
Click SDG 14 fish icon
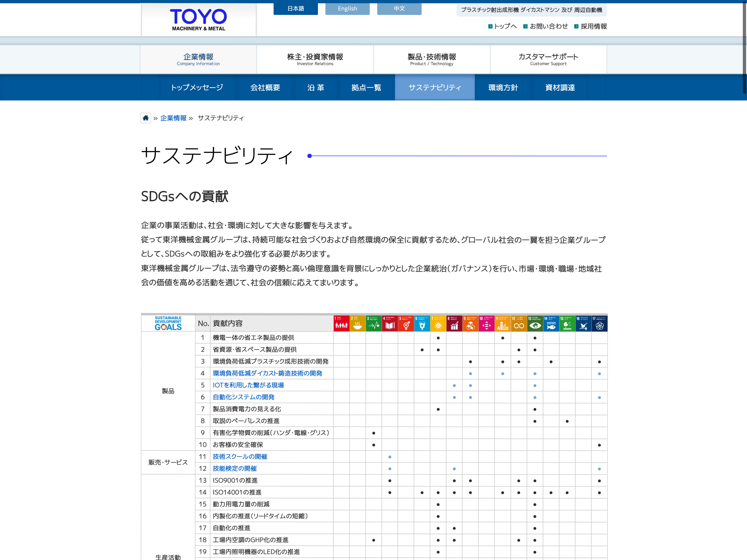pos(551,323)
